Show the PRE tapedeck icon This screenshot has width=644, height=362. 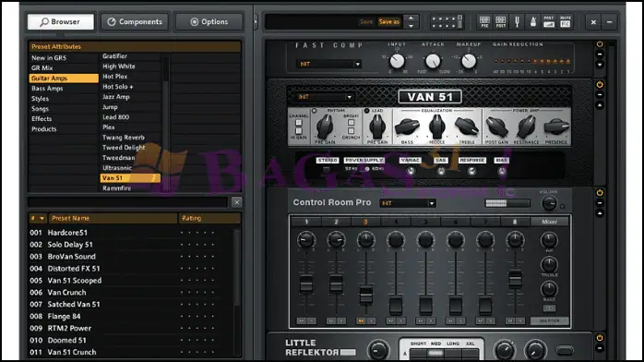pyautogui.click(x=484, y=22)
